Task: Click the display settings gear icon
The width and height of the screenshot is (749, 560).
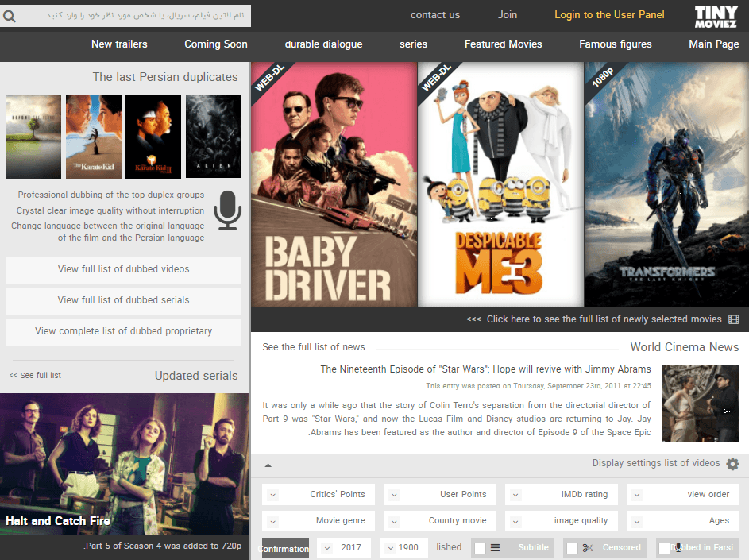Action: (x=732, y=463)
